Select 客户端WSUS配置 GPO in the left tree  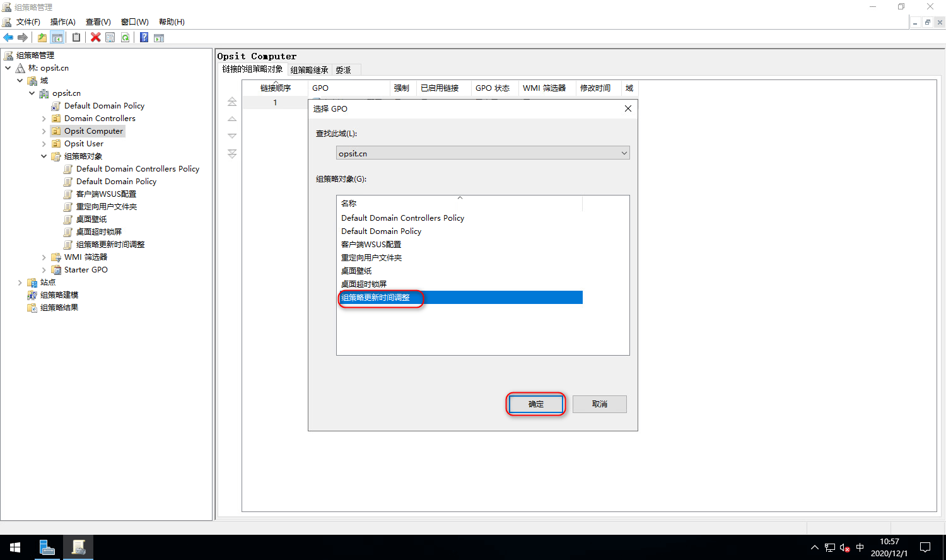click(106, 194)
